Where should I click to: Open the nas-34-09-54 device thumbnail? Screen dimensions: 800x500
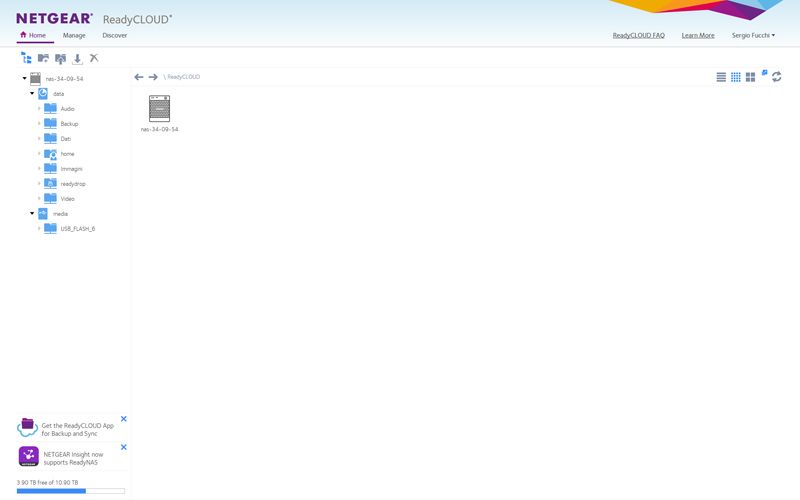click(x=159, y=109)
